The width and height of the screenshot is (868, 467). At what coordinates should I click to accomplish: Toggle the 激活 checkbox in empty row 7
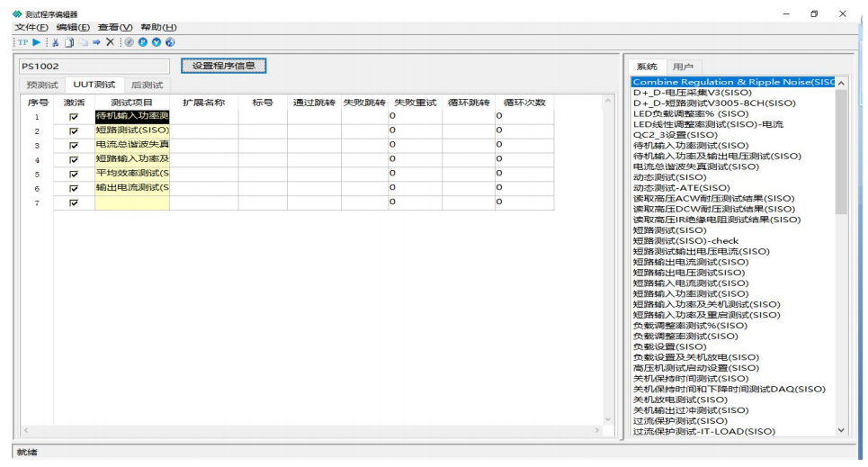click(x=74, y=203)
